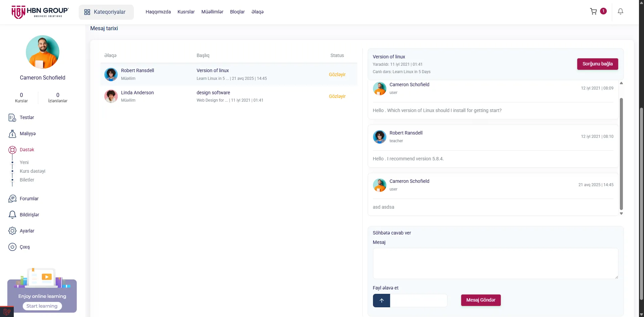The image size is (644, 317).
Task: Open the Ayarlar gear icon
Action: (x=12, y=231)
